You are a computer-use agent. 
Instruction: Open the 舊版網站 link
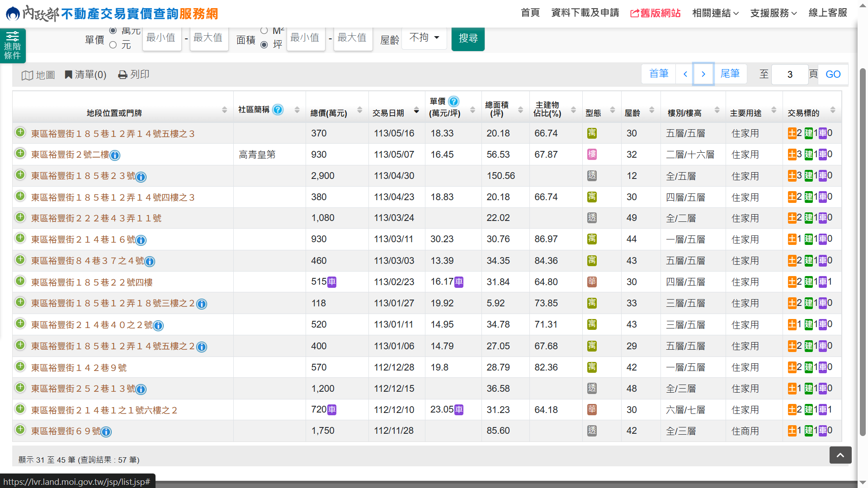tap(655, 13)
